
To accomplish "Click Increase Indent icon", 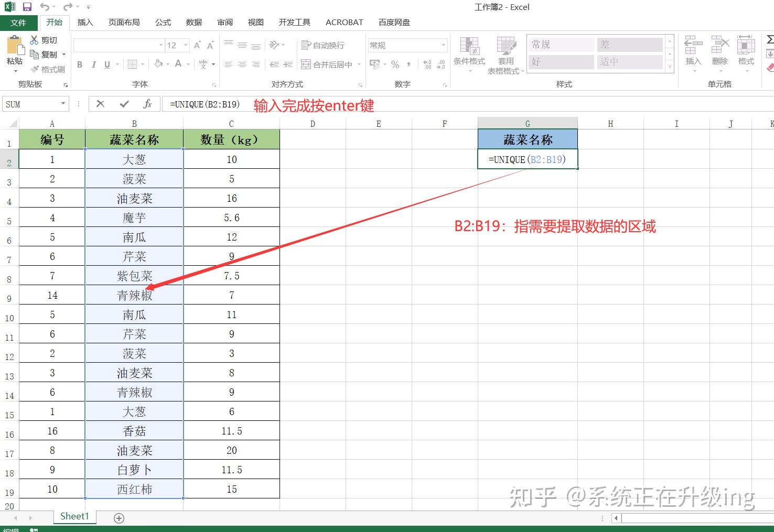I will pos(288,64).
